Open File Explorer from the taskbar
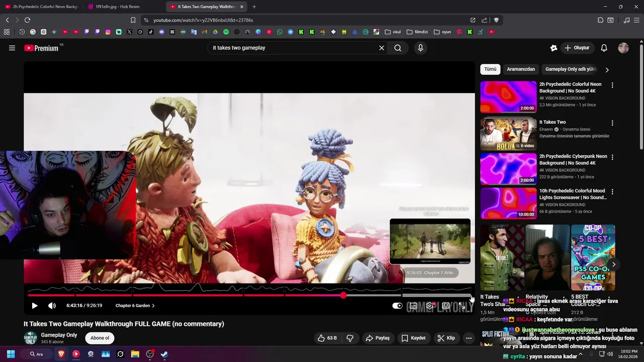 click(x=135, y=354)
